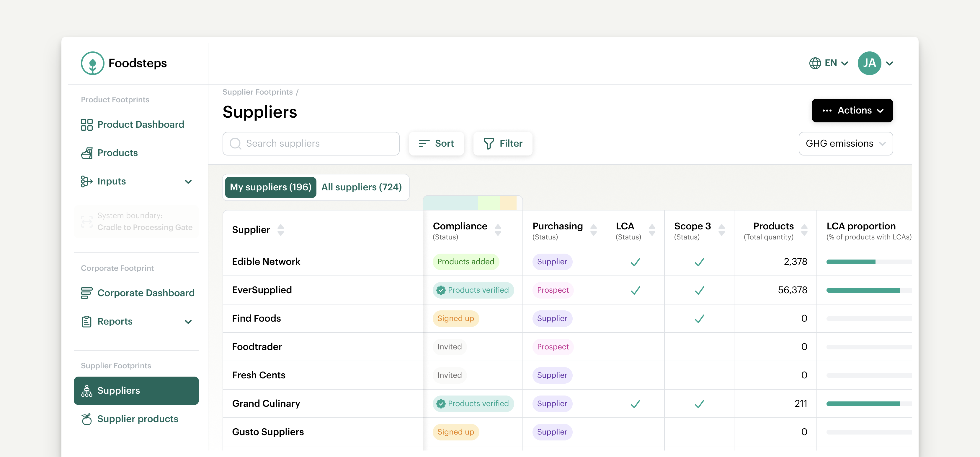Click the Corporate Dashboard icon

tap(86, 293)
